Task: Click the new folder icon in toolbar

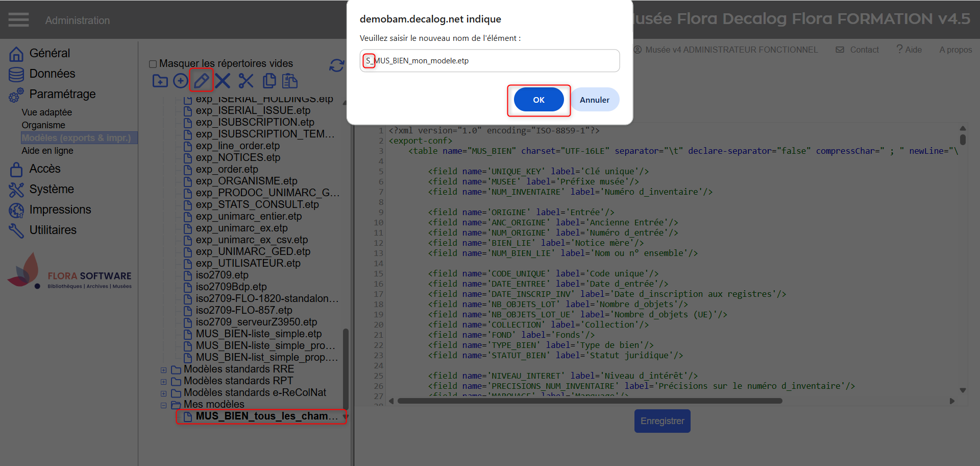Action: (x=160, y=81)
